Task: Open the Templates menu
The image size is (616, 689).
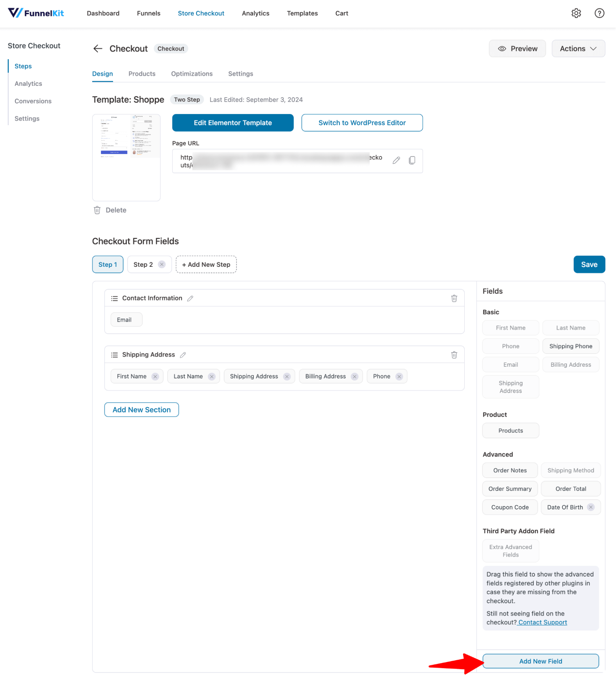Action: pyautogui.click(x=302, y=13)
